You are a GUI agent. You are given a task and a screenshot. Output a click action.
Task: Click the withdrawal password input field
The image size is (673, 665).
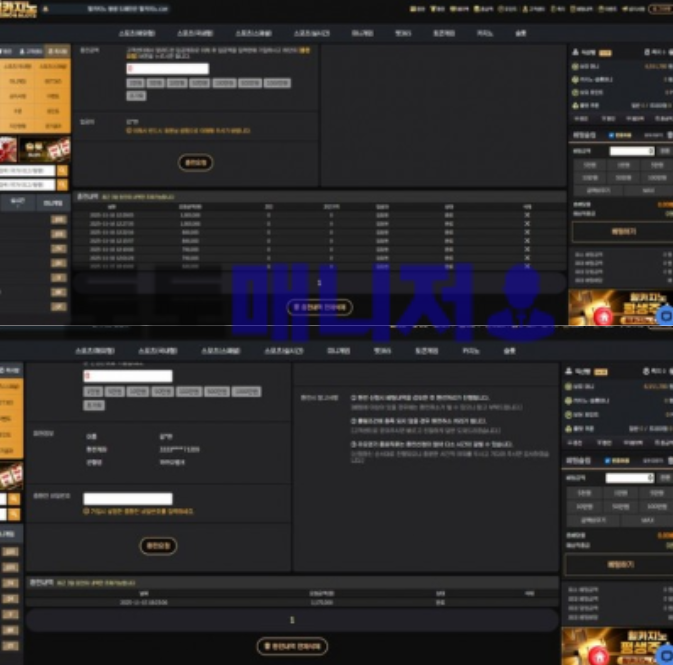coord(128,498)
